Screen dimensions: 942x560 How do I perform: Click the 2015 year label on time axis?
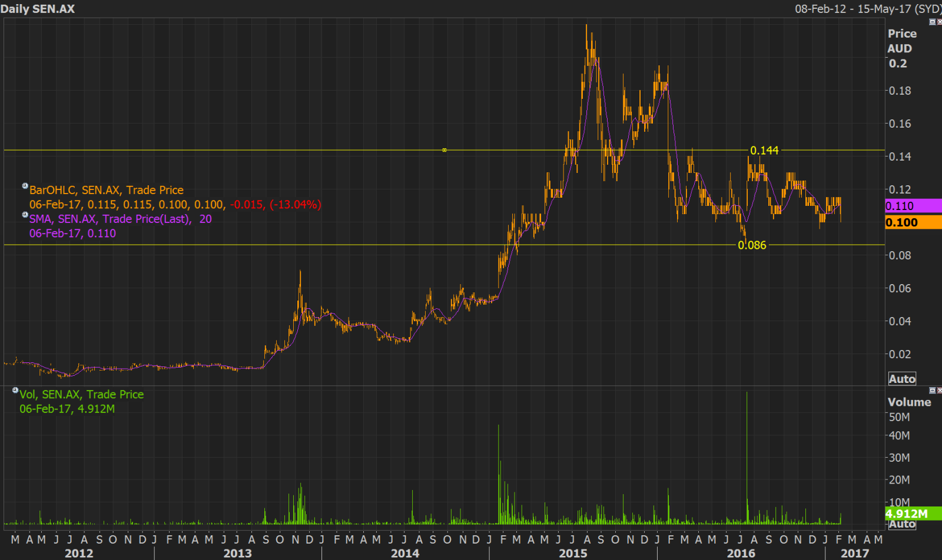pyautogui.click(x=573, y=554)
